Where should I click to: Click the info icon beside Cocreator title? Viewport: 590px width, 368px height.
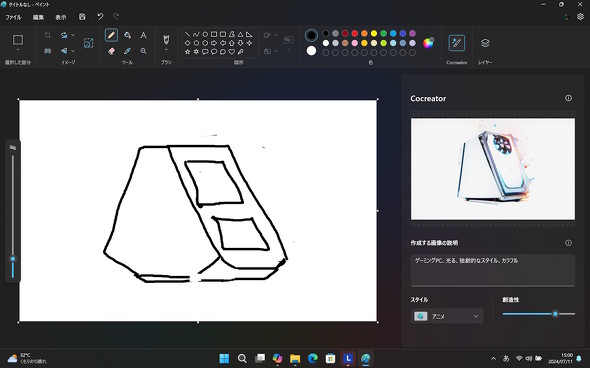point(568,98)
